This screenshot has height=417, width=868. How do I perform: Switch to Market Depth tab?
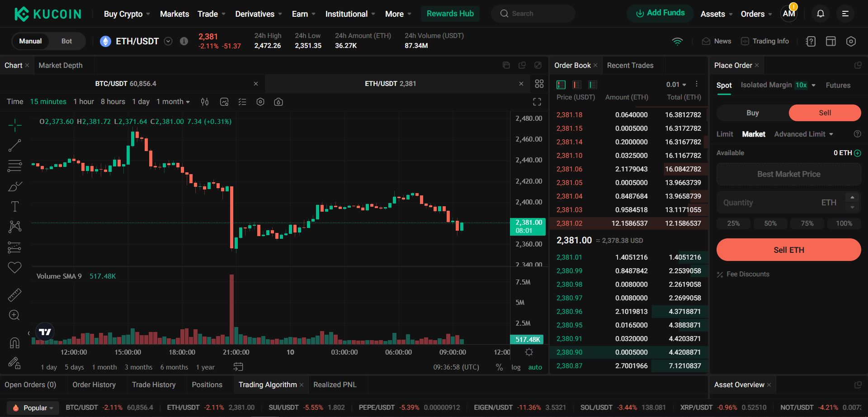[61, 66]
